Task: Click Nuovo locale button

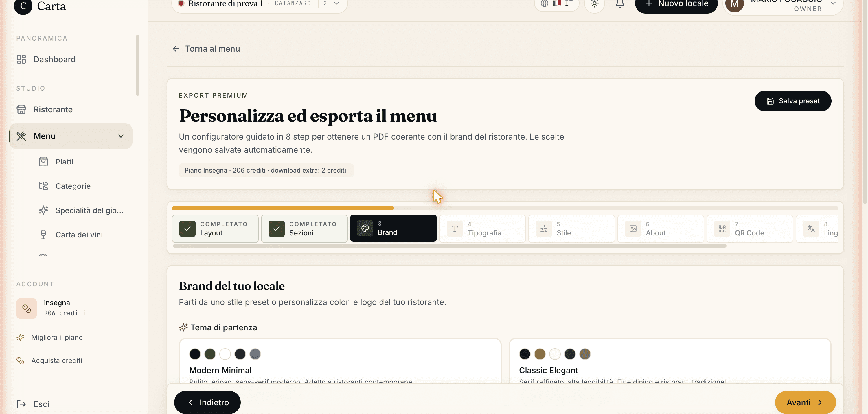Action: [x=676, y=4]
